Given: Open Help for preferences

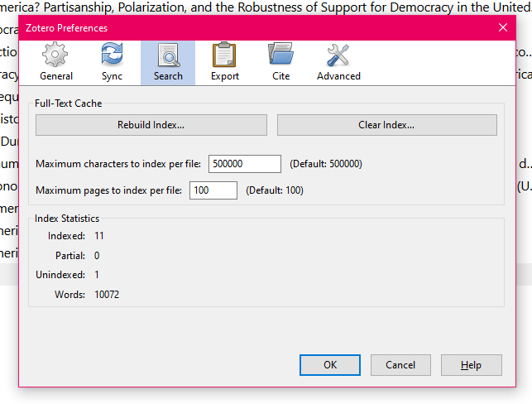Looking at the screenshot, I should click(472, 365).
